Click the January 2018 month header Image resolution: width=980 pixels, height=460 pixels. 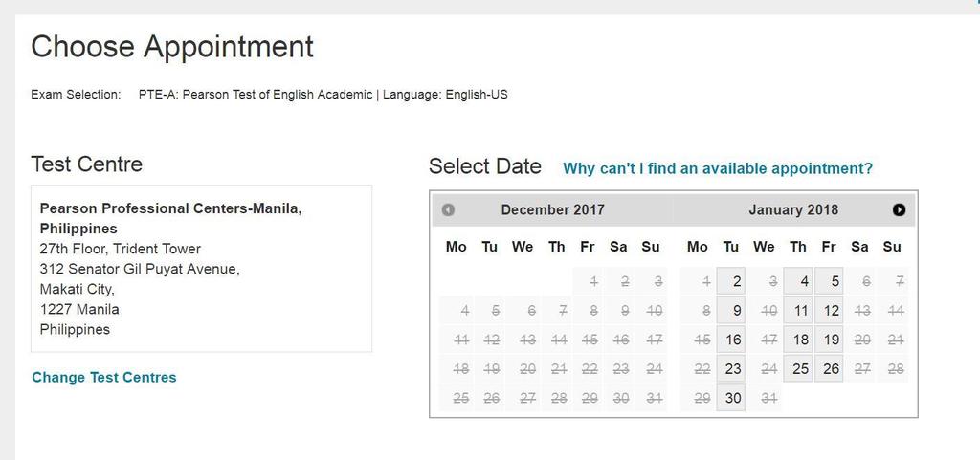pos(792,210)
